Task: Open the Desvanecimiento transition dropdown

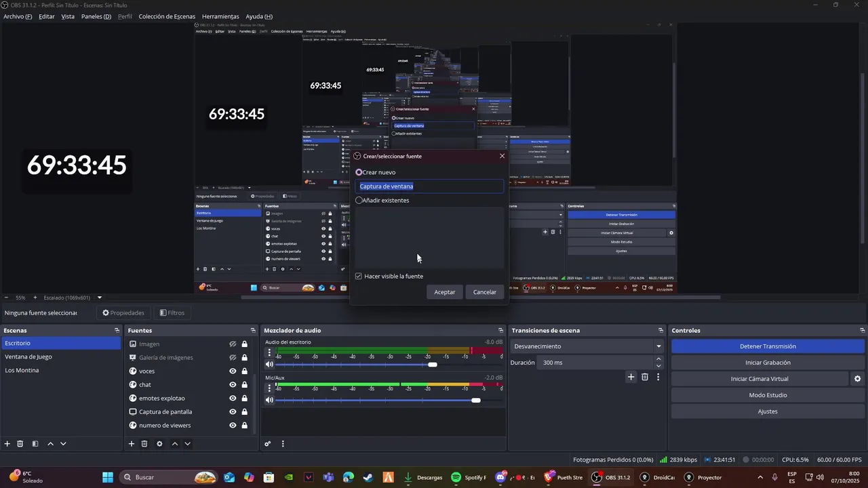Action: [x=587, y=346]
